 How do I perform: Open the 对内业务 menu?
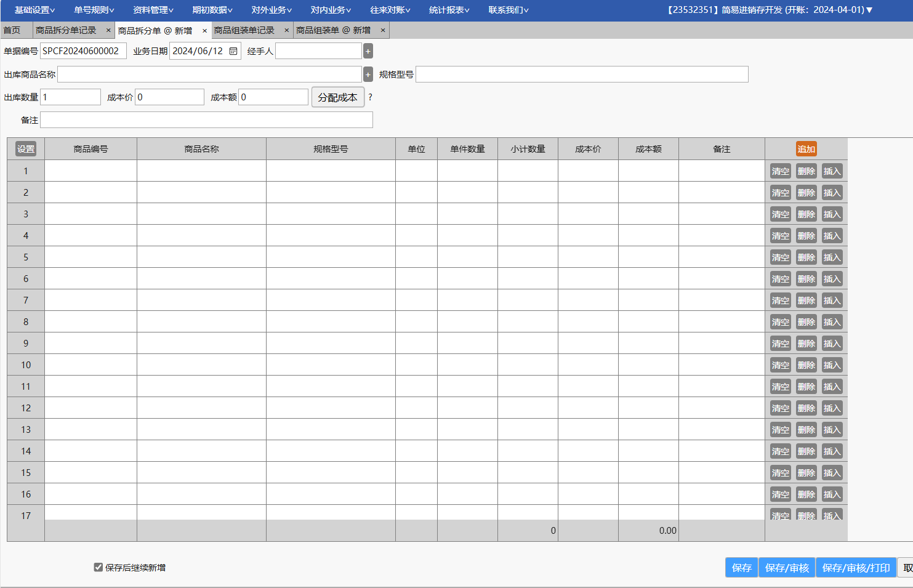tap(331, 10)
